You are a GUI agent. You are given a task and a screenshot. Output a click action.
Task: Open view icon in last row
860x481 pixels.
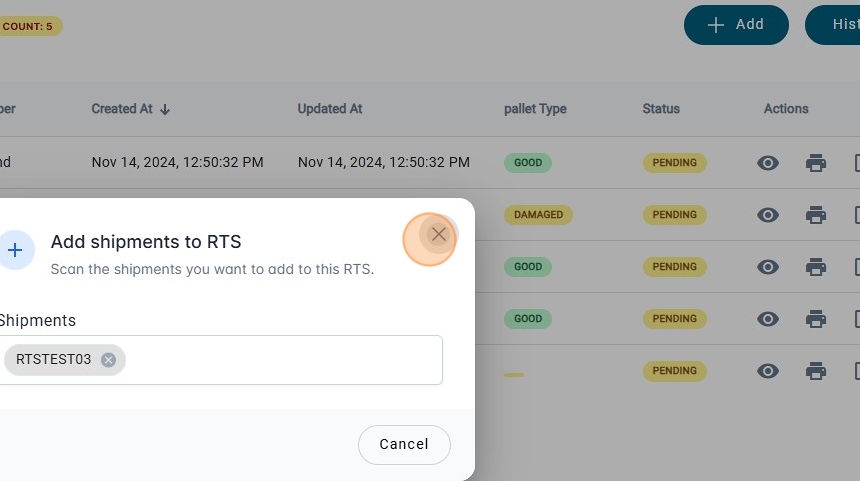[768, 371]
